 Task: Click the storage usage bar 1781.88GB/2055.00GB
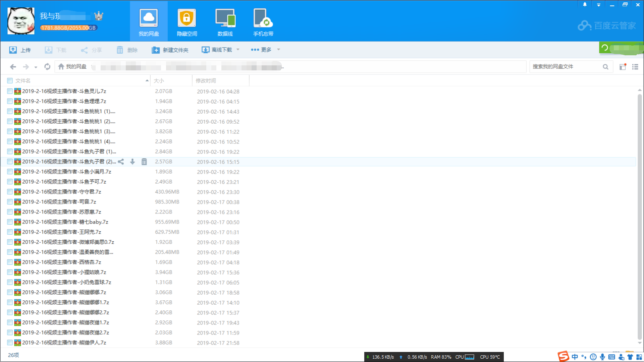[x=69, y=28]
